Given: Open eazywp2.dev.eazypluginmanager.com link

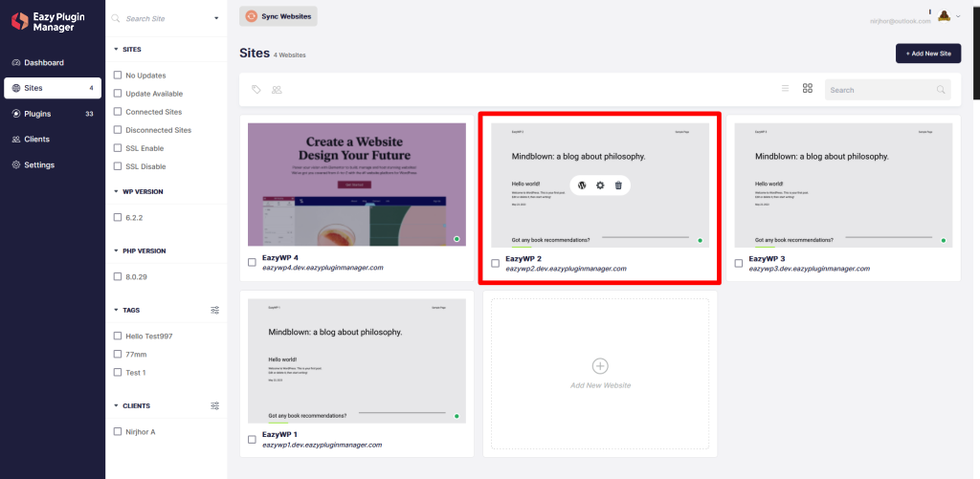Looking at the screenshot, I should point(566,269).
